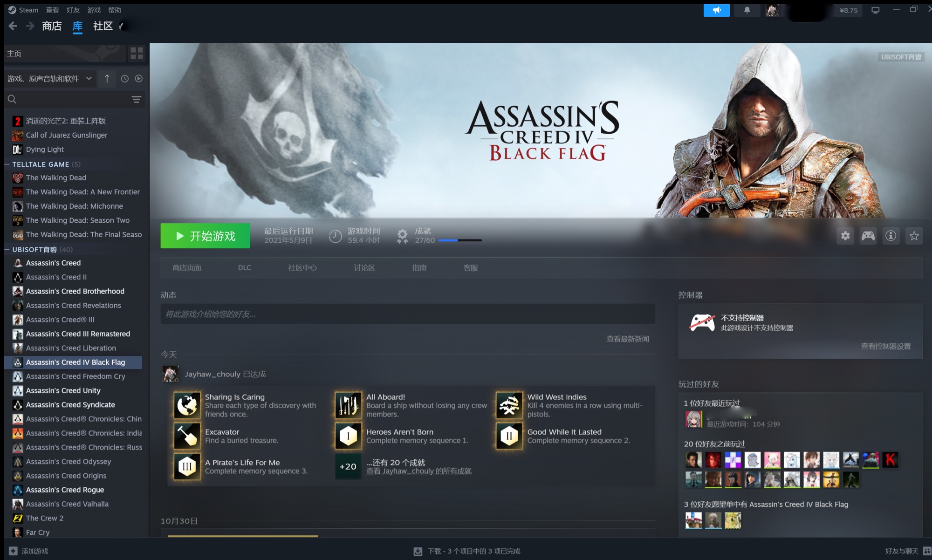Click the All Aboard! achievement icon
Screen dimensions: 932x560
pyautogui.click(x=348, y=405)
